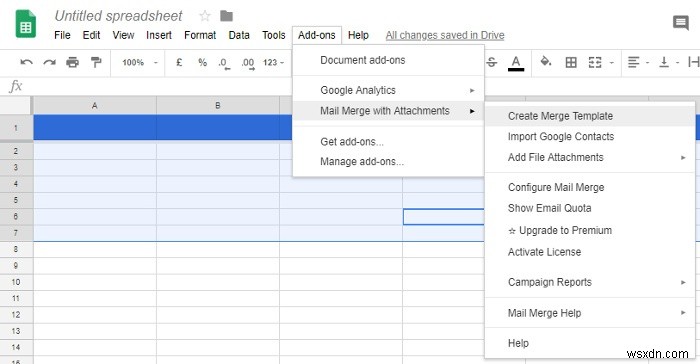Click the select-all corner box
This screenshot has width=700, height=364.
pos(16,106)
